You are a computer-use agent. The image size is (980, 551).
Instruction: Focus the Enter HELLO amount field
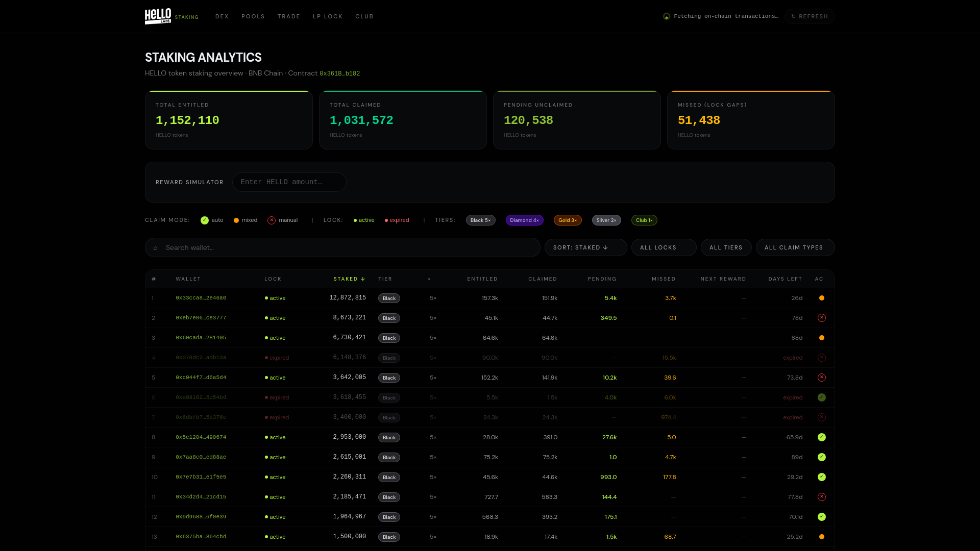tap(289, 182)
